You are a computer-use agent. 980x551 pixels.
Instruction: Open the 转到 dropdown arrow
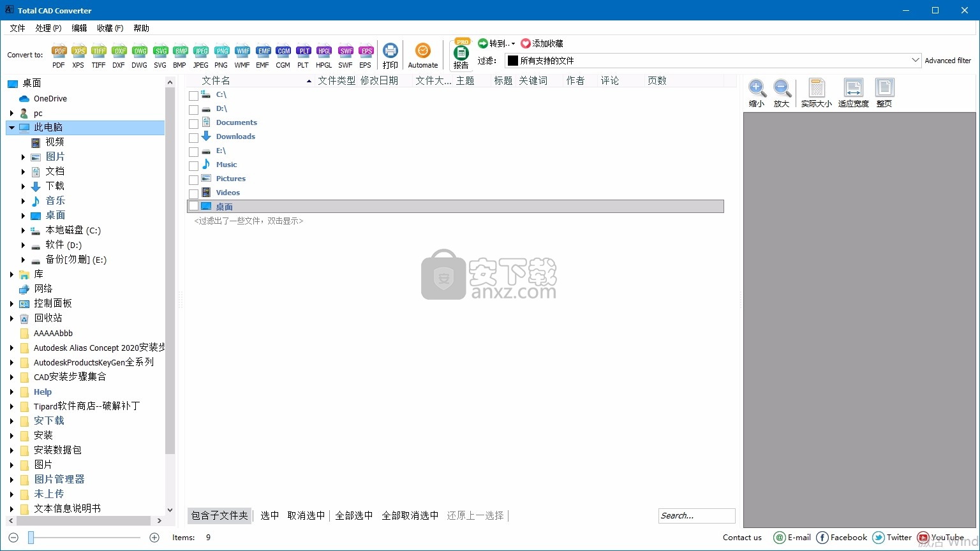point(513,44)
